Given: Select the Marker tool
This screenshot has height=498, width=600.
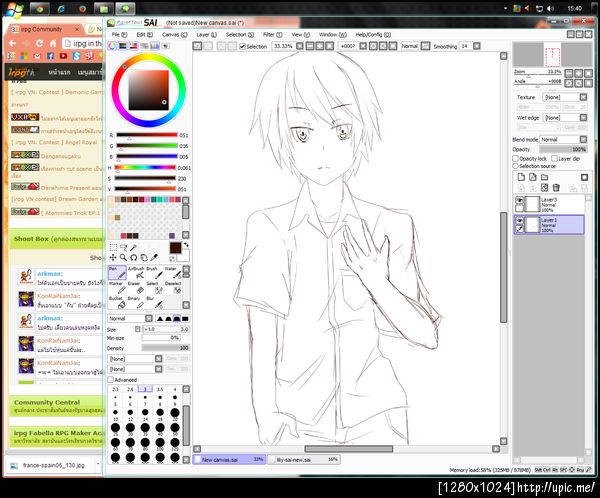Looking at the screenshot, I should coord(117,288).
